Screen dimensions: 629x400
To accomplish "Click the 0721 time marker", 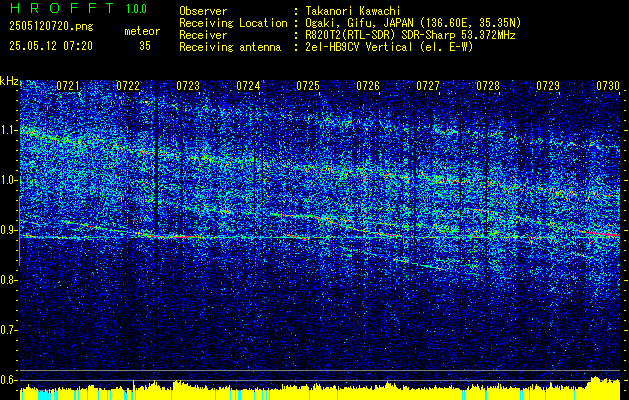I will [68, 86].
